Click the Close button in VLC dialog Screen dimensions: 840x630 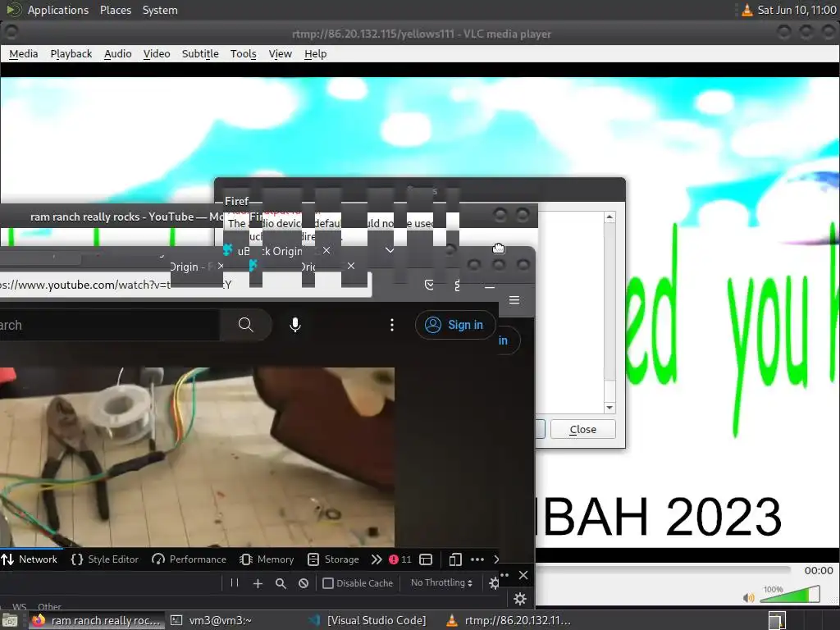(583, 429)
